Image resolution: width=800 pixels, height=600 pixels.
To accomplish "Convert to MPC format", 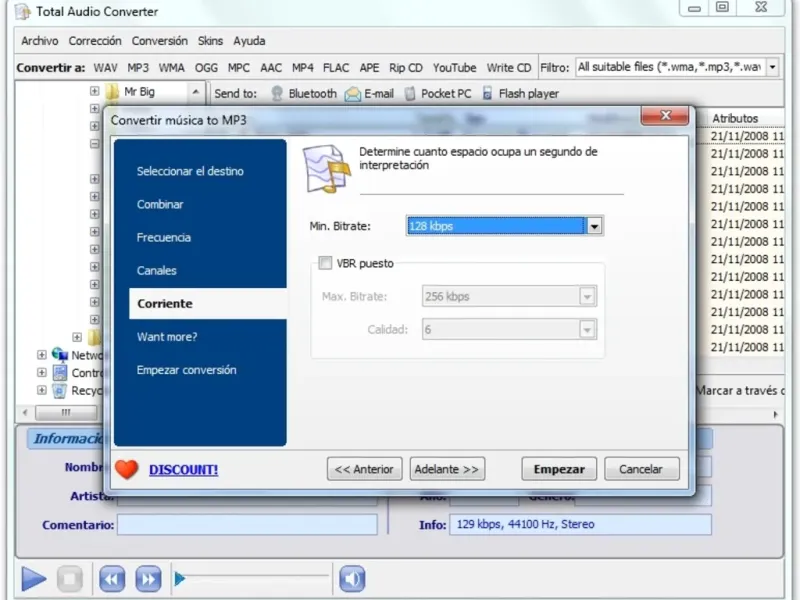I will 239,67.
